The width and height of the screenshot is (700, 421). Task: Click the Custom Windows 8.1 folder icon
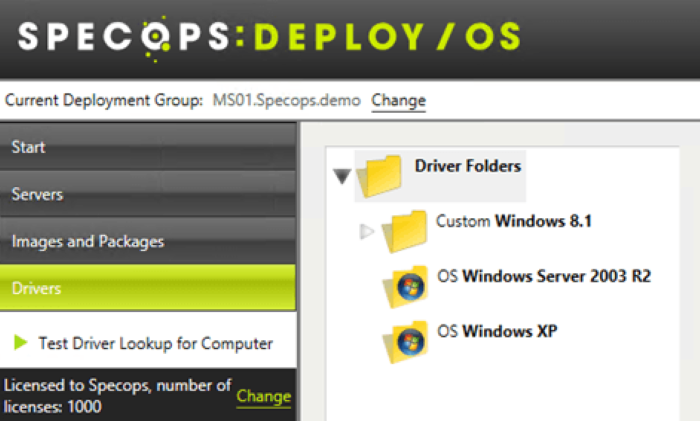[x=404, y=232]
